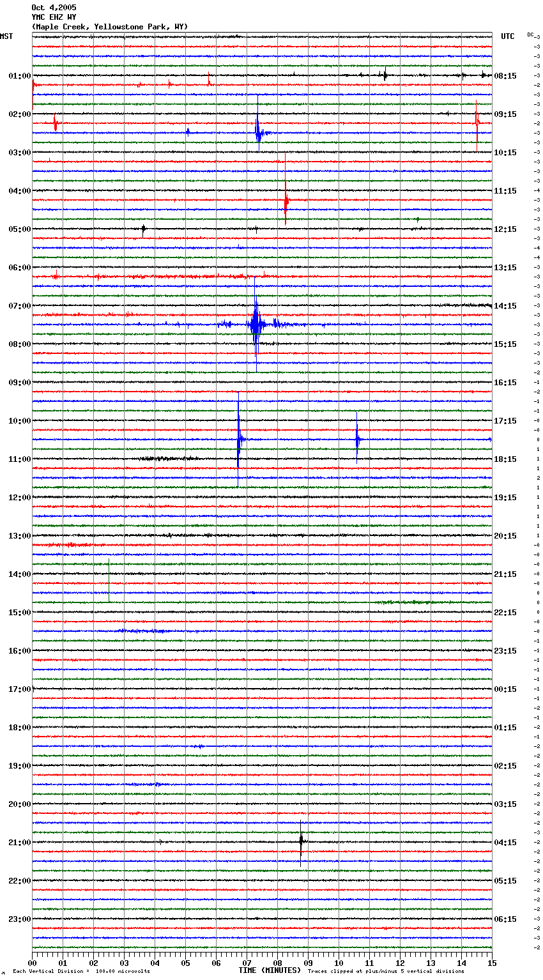543x980 pixels.
Task: Select the "21:00" MST time label
Action: [20, 843]
